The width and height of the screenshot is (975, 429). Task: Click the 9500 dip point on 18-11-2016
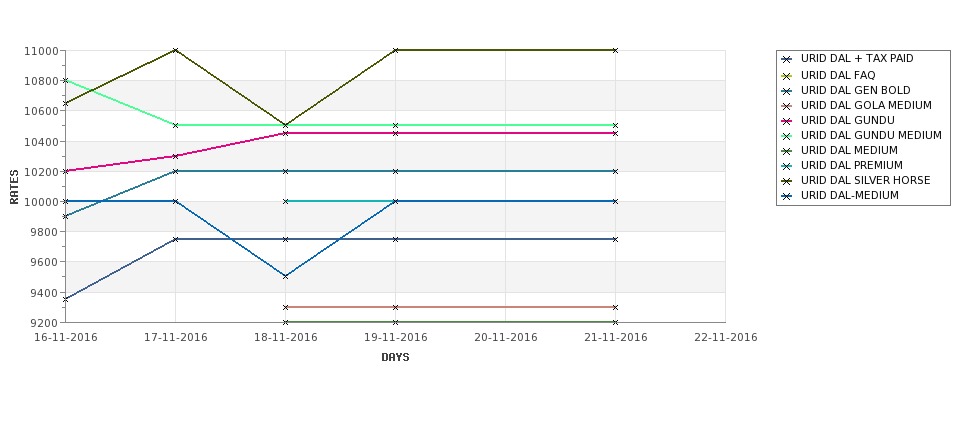pyautogui.click(x=285, y=276)
